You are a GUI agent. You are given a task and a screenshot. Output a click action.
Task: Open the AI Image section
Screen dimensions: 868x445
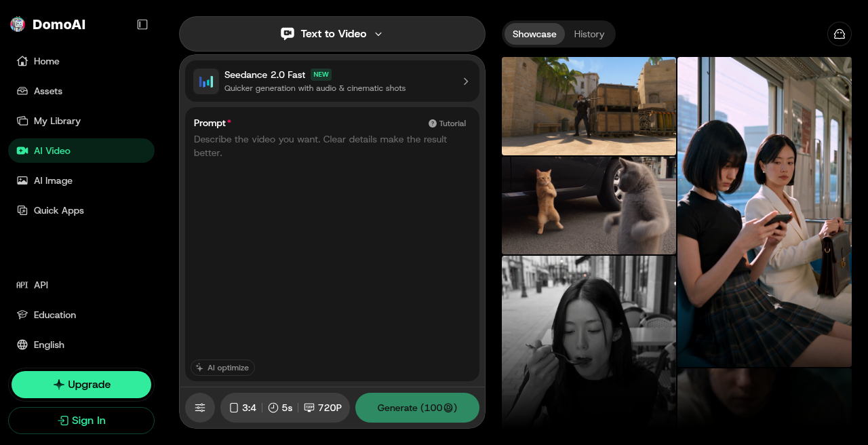[x=81, y=180]
